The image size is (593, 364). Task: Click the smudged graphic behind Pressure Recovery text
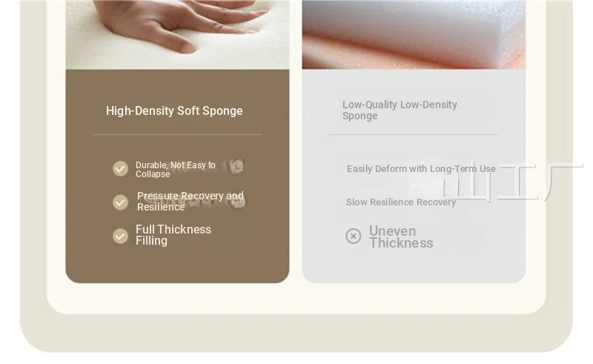[237, 202]
